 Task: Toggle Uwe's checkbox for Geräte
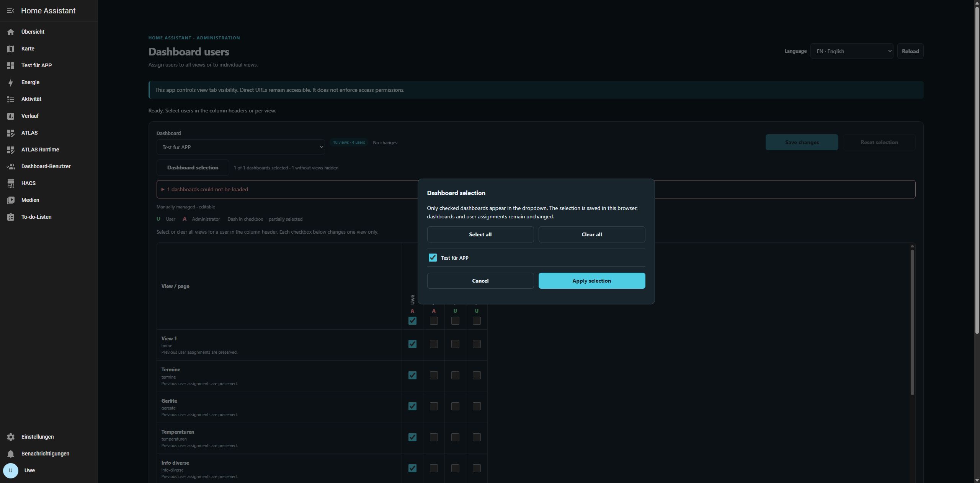coord(412,407)
